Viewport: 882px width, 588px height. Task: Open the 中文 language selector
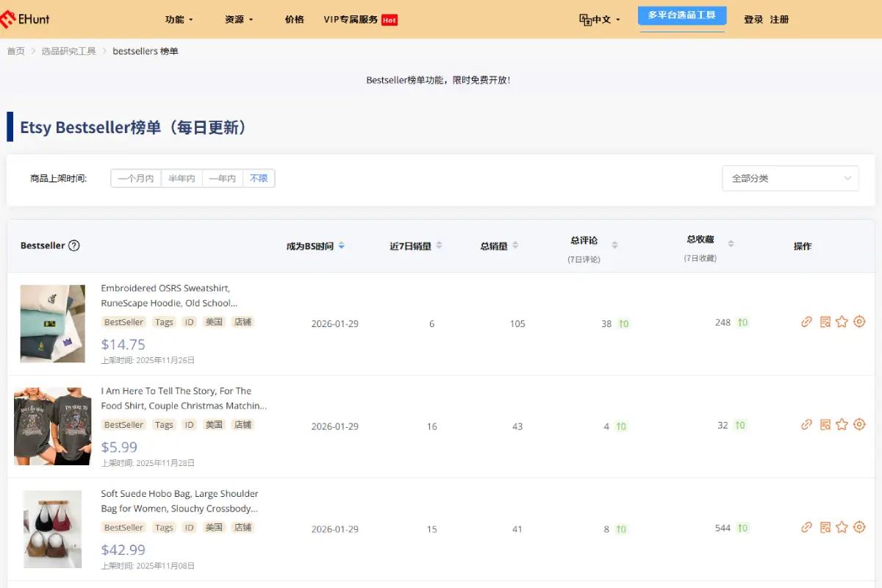[x=600, y=20]
